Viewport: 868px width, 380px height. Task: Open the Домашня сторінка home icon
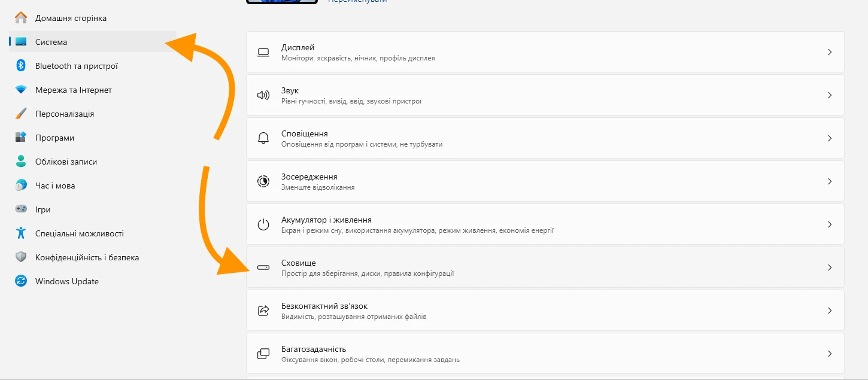(21, 18)
